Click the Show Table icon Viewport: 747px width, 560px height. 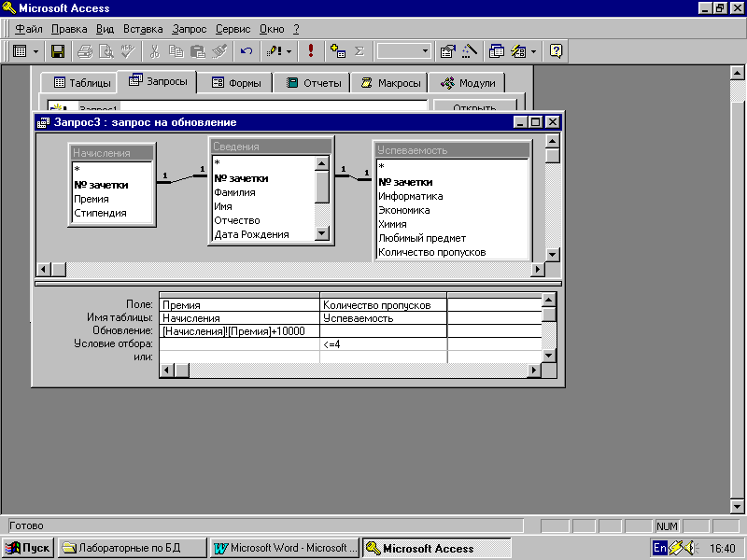[x=338, y=51]
